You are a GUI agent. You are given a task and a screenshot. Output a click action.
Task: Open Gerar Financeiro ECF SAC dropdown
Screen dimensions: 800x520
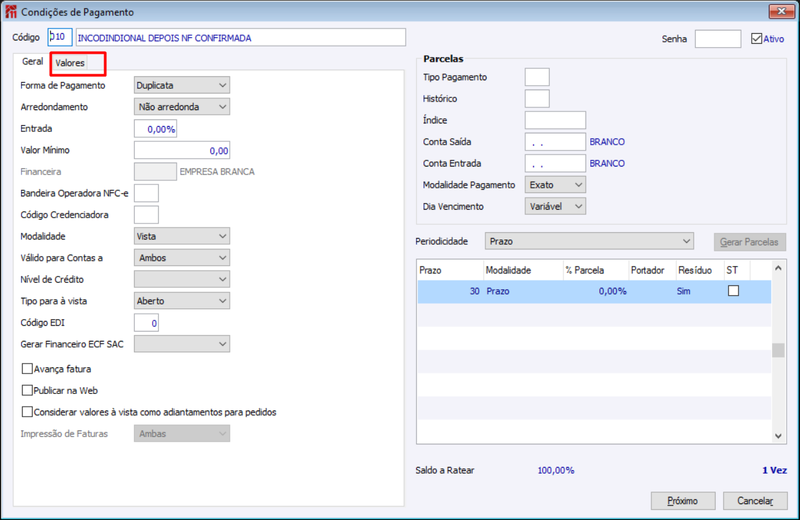coord(182,344)
